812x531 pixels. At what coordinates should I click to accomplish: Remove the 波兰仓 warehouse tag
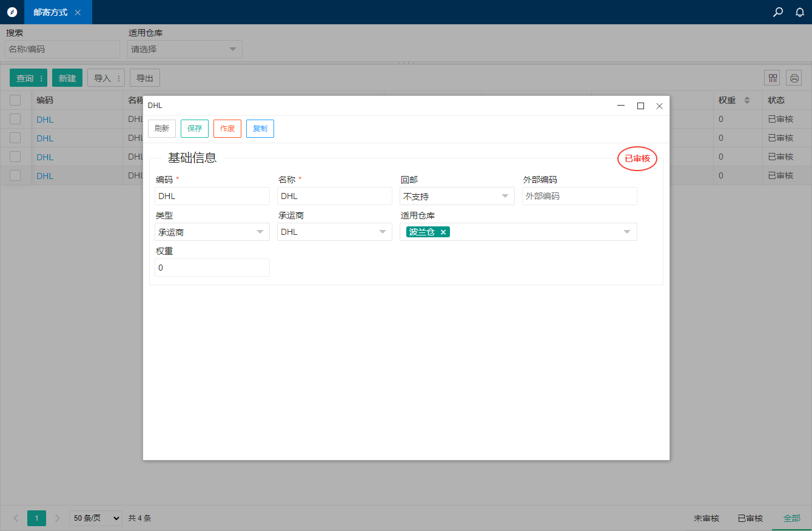443,232
